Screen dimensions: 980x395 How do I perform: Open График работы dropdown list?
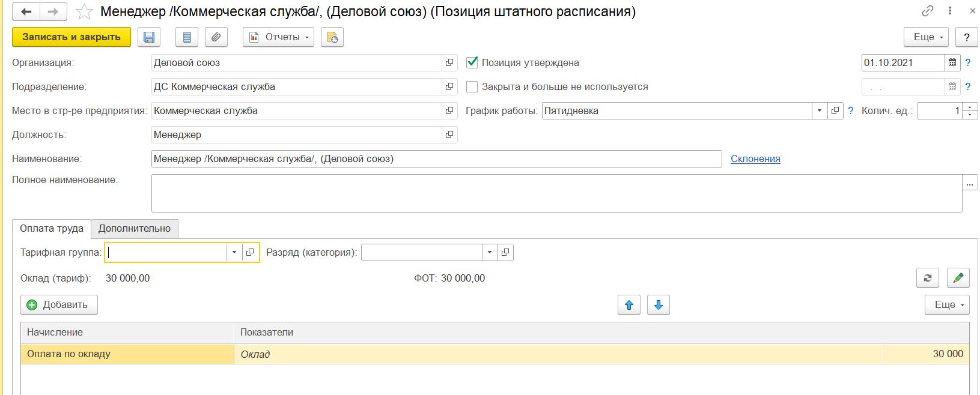[820, 111]
